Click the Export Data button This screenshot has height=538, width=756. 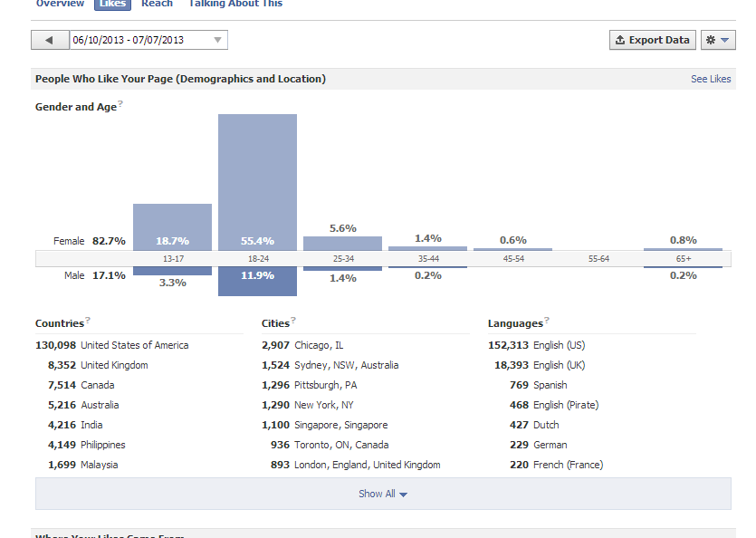[653, 40]
